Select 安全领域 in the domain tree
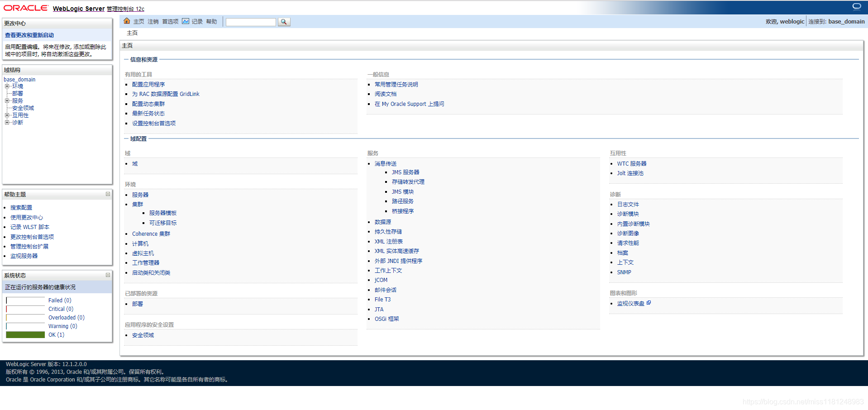This screenshot has height=410, width=868. coord(23,108)
